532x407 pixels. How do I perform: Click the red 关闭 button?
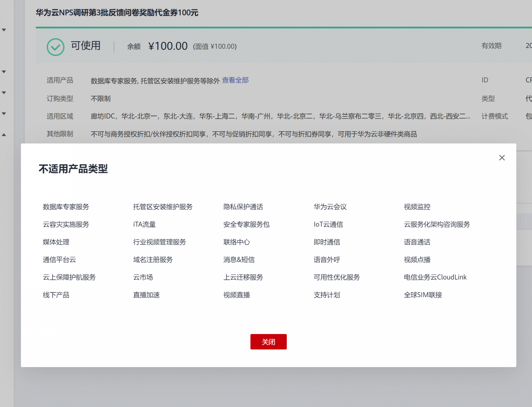coord(268,342)
